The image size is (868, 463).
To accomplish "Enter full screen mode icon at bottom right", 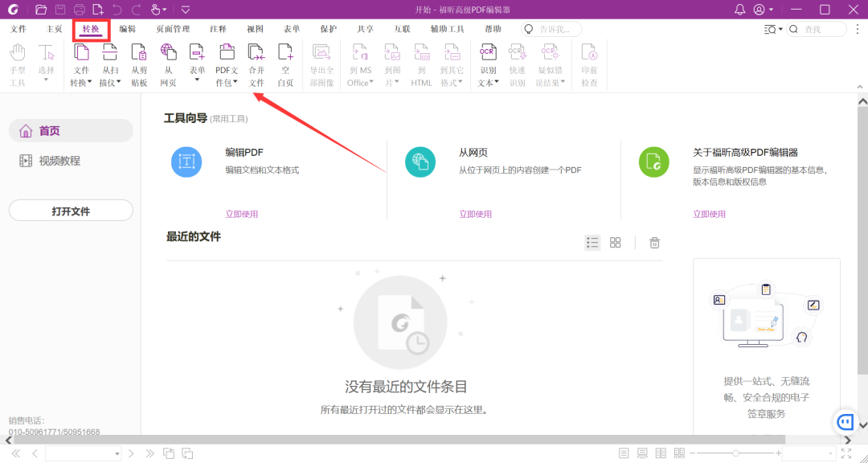I will pyautogui.click(x=846, y=453).
